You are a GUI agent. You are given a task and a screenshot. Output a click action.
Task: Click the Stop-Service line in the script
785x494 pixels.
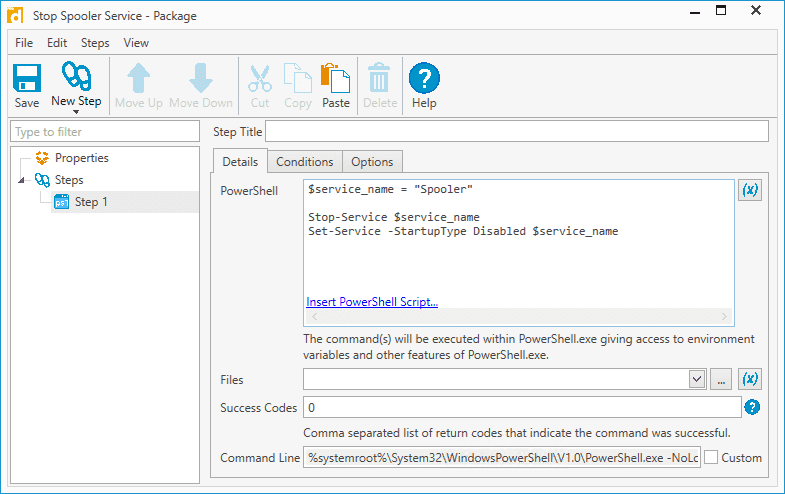point(394,217)
